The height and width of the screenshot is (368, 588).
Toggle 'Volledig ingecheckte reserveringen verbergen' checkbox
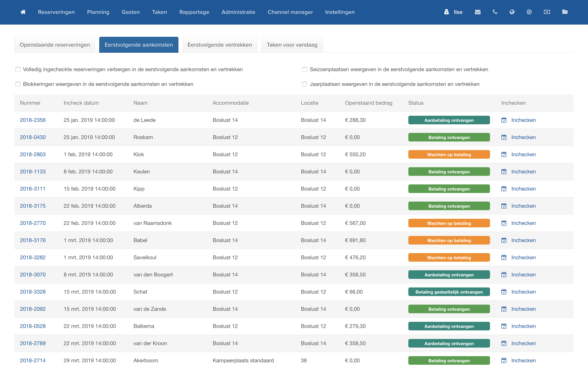(x=18, y=70)
